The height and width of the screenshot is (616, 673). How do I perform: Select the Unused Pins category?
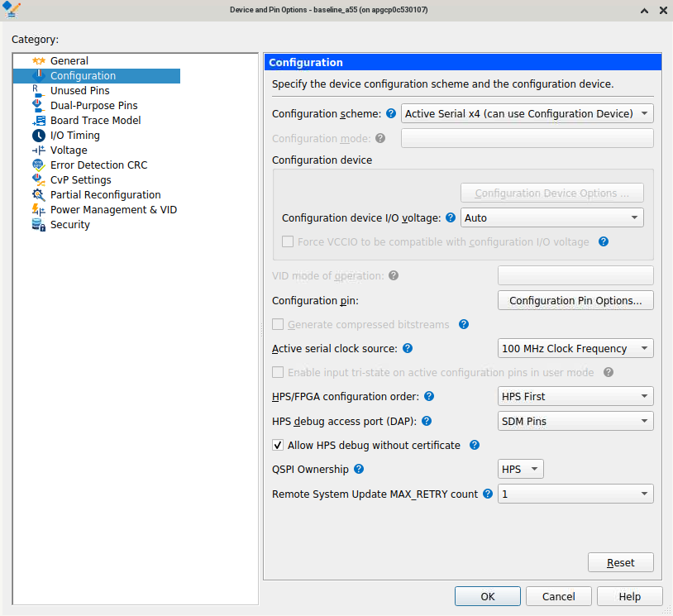(x=80, y=91)
